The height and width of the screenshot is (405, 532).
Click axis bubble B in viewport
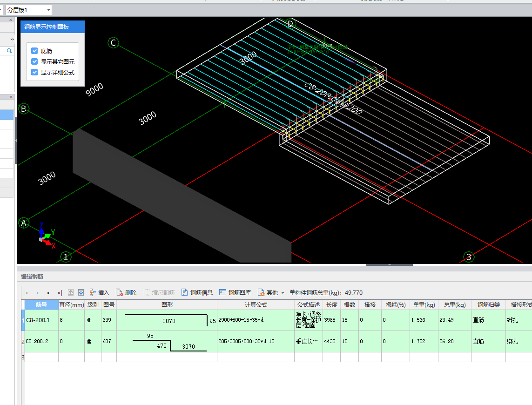tap(24, 108)
